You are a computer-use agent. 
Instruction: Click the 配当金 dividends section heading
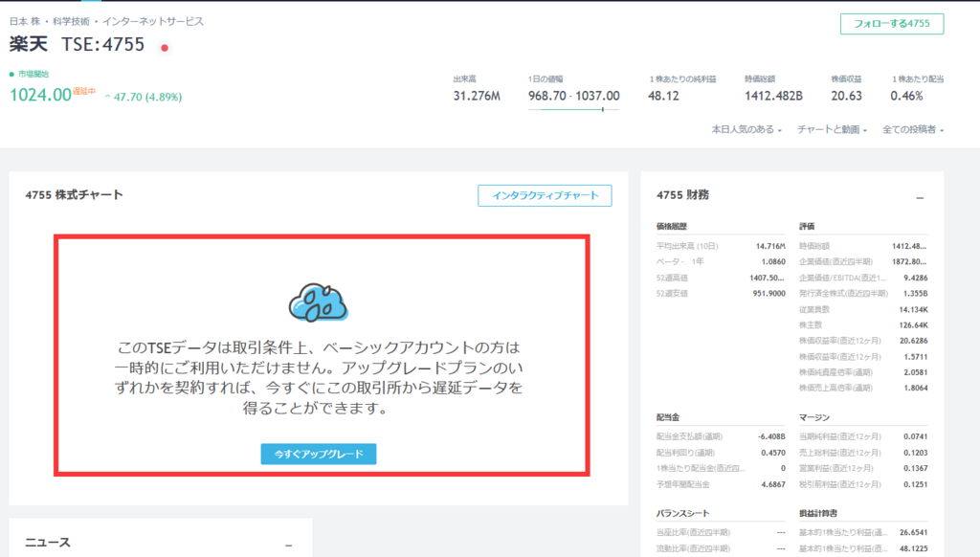[x=668, y=417]
